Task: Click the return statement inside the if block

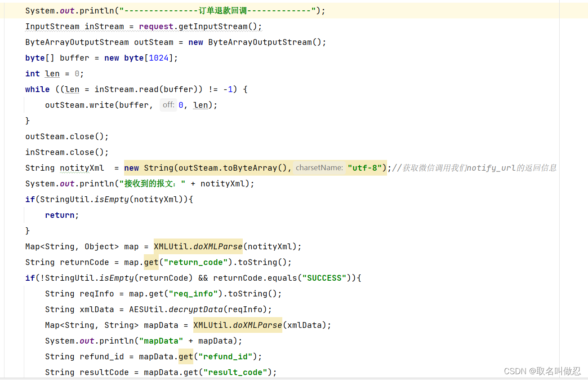Action: point(60,215)
